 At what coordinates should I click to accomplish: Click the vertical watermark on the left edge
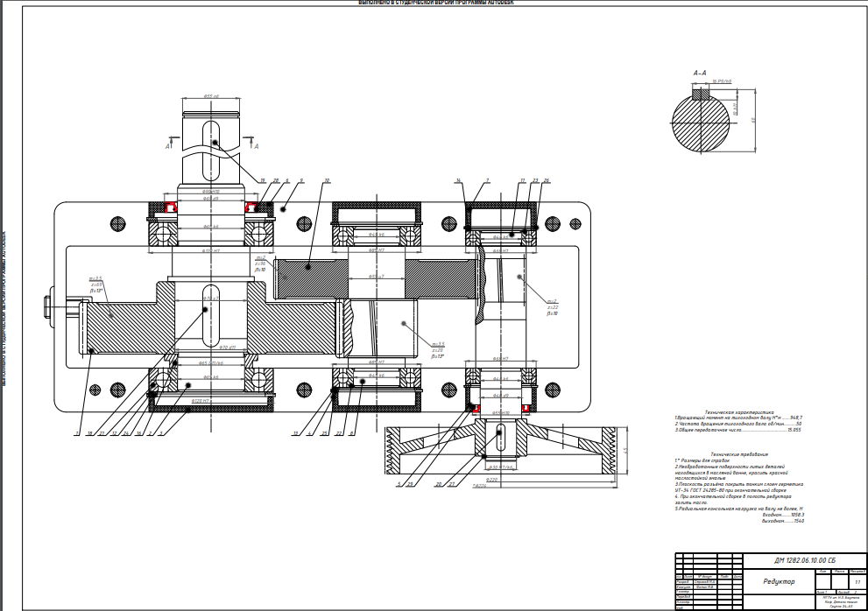4,306
